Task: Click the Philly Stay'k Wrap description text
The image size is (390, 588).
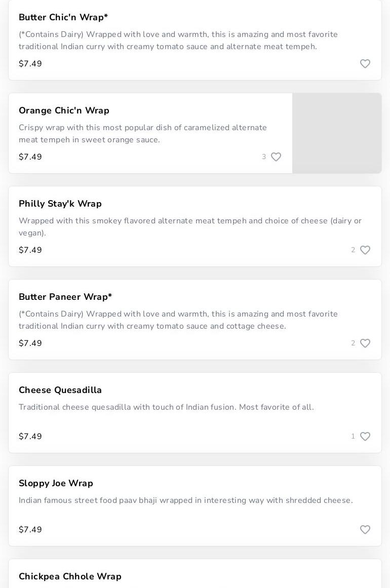Action: point(190,227)
